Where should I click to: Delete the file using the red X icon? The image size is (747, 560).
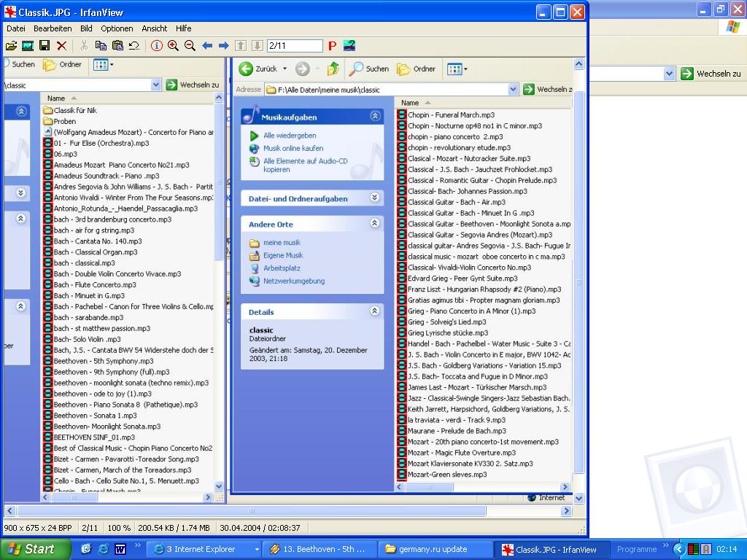click(x=61, y=46)
